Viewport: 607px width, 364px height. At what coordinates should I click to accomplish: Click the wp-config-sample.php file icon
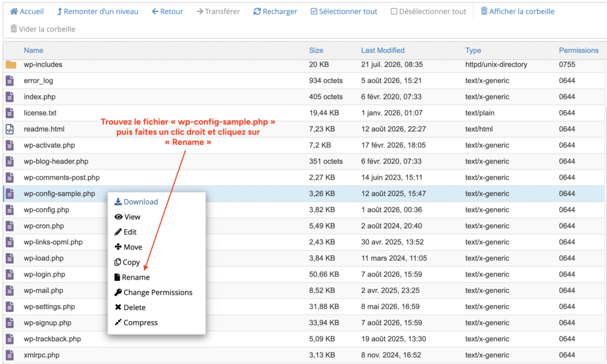(x=9, y=194)
